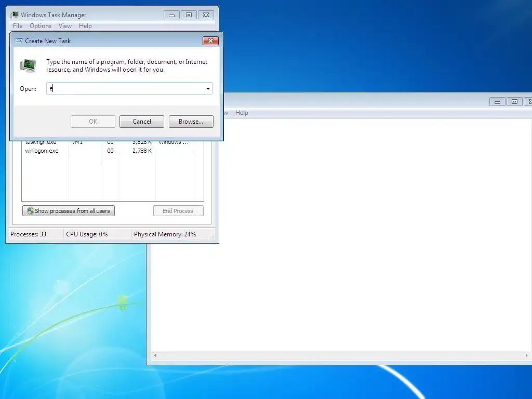Viewport: 532px width, 399px height.
Task: Click Show processes from all users
Action: 69,211
